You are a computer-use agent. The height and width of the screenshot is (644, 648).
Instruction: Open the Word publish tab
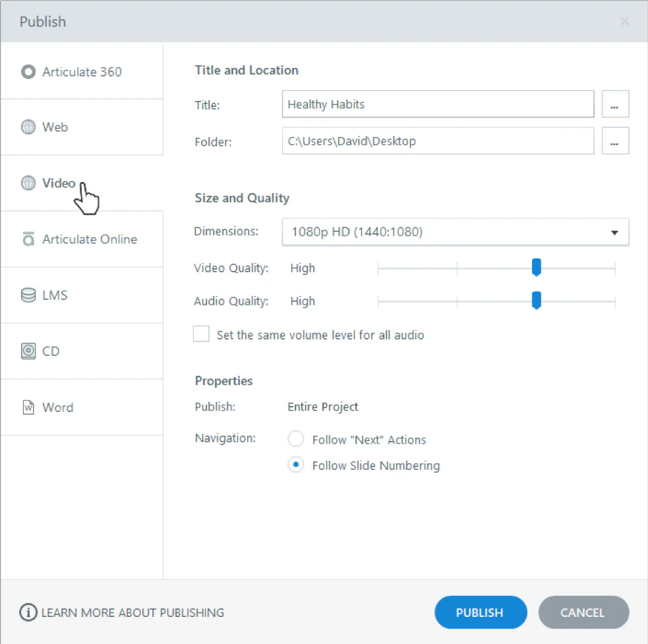82,407
